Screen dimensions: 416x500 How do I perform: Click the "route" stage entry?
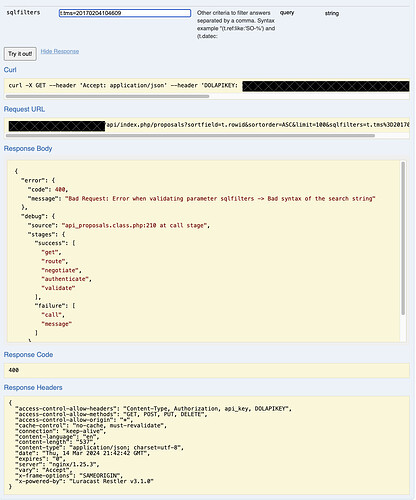(55, 261)
